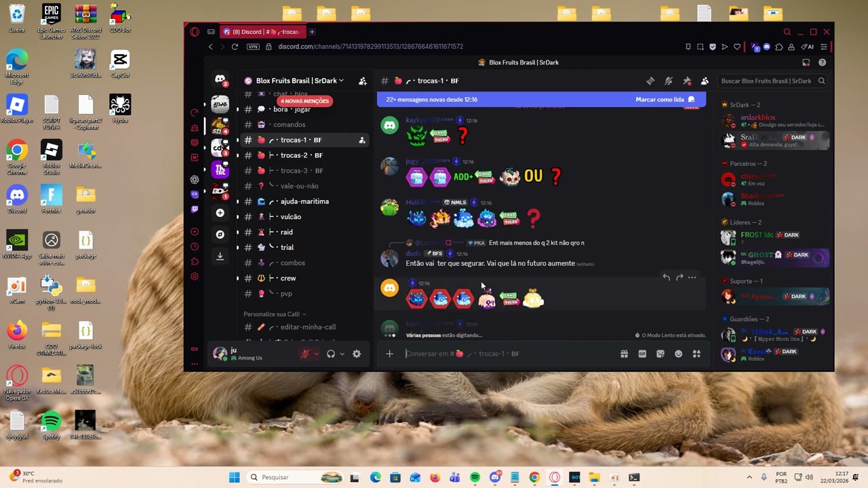Open a new browser tab
This screenshot has height=488, width=868.
[x=312, y=32]
